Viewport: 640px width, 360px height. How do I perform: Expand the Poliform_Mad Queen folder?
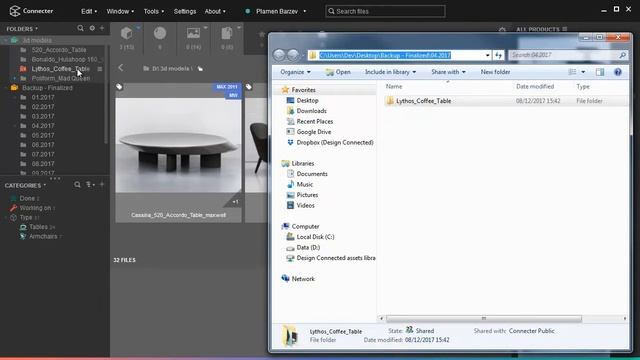click(x=15, y=78)
